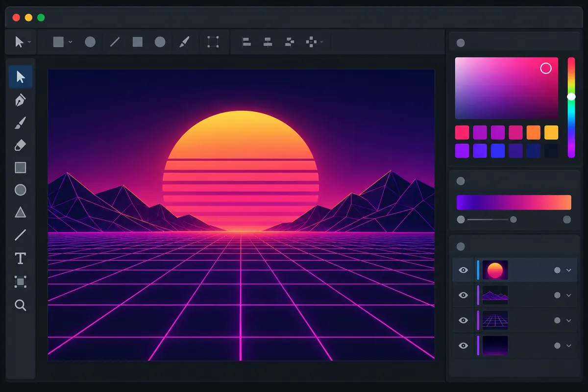
Task: Expand the dark background layer chevron
Action: click(x=569, y=345)
